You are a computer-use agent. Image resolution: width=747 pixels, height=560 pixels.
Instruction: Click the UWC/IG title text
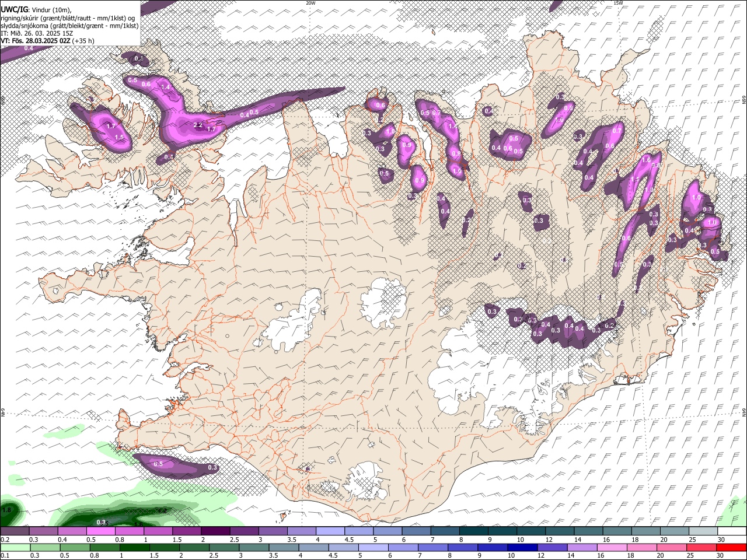tap(15, 10)
